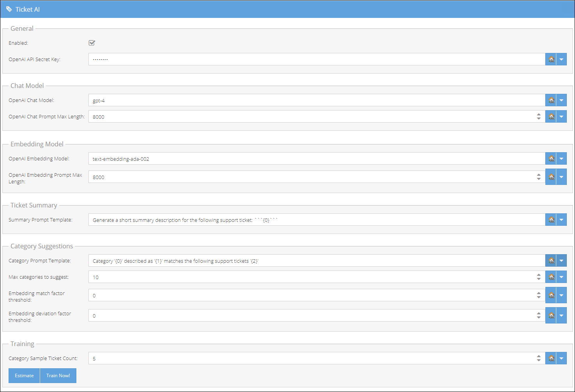Click the Embedding match factor threshold field
575x392 pixels.
click(317, 295)
